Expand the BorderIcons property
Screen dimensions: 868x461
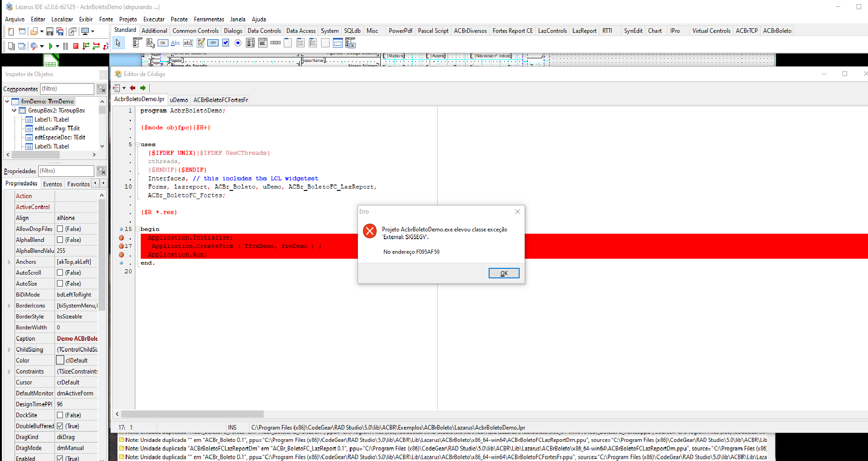pyautogui.click(x=9, y=306)
